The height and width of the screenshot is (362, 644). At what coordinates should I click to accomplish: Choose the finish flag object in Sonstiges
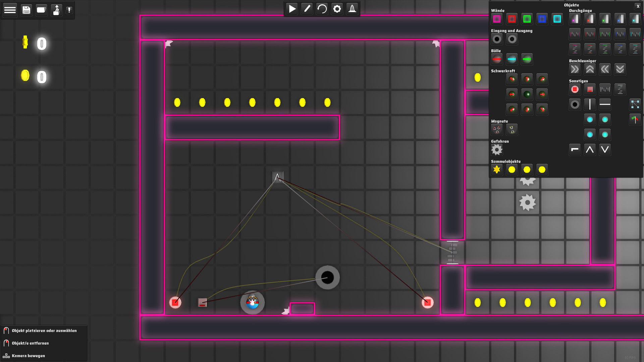(635, 120)
